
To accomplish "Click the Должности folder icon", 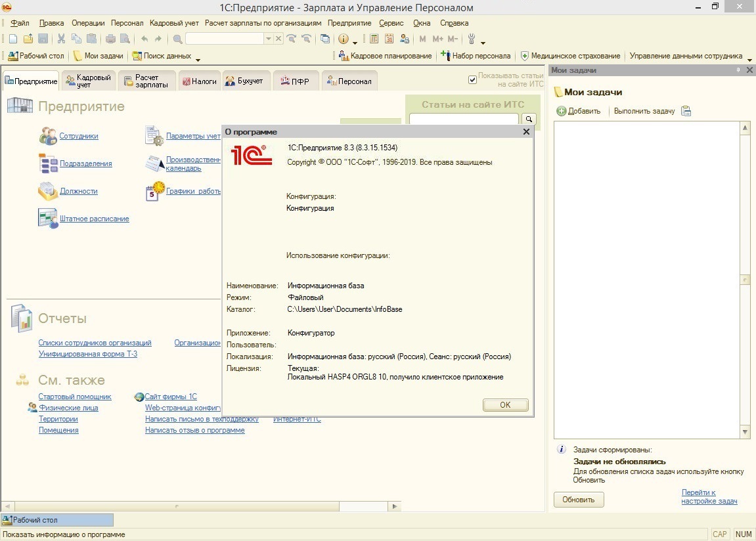I will click(x=48, y=191).
